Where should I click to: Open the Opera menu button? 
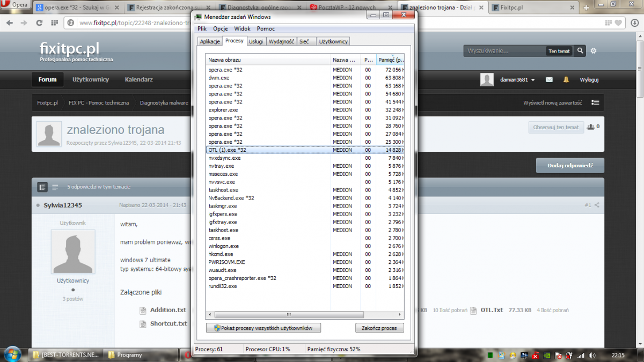(x=17, y=5)
